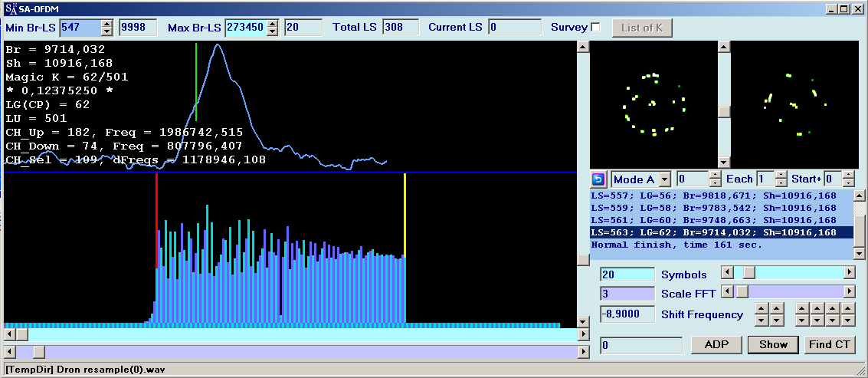Click the Min Br-LS field showing 547
This screenshot has height=378, width=868.
coord(80,27)
